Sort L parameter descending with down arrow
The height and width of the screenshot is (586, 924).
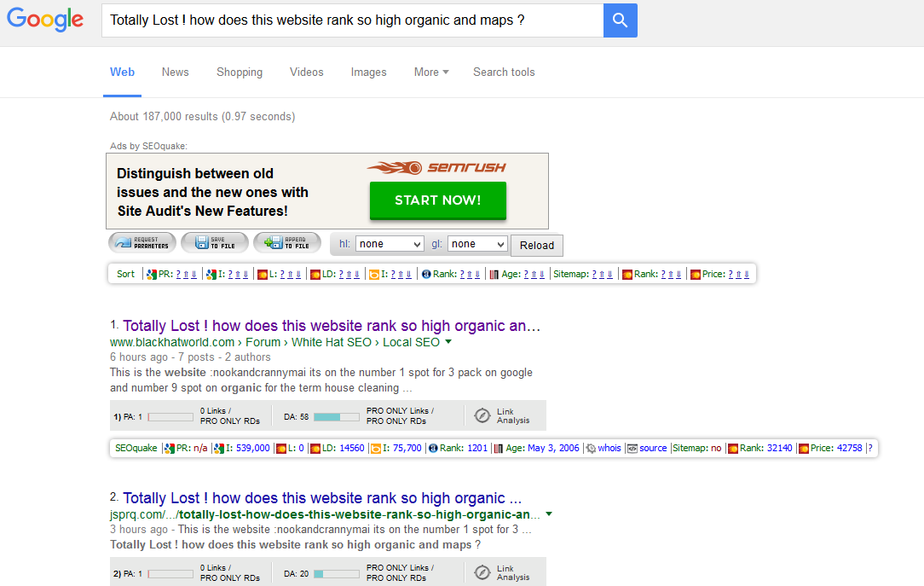click(x=298, y=274)
